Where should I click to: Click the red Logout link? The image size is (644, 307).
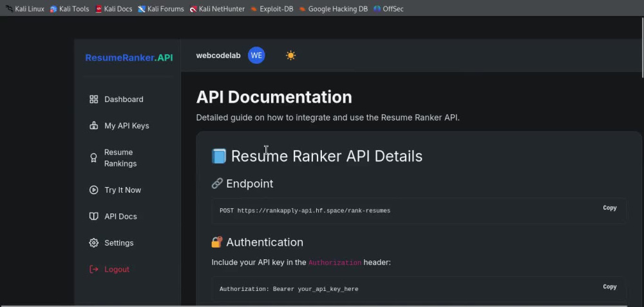117,269
